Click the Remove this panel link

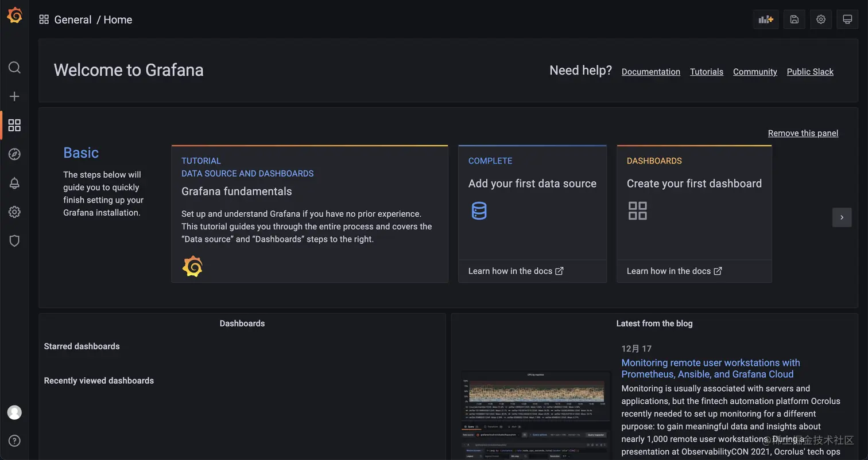click(x=803, y=133)
